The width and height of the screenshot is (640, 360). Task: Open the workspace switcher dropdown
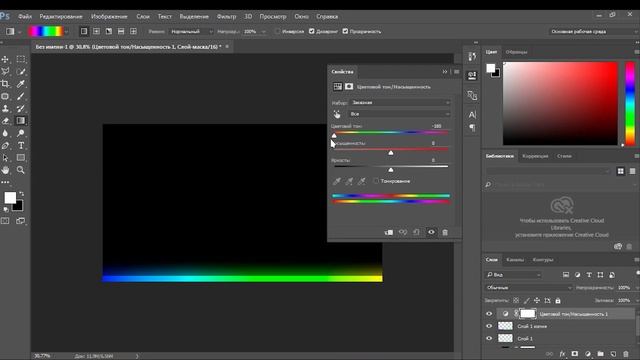pyautogui.click(x=593, y=31)
